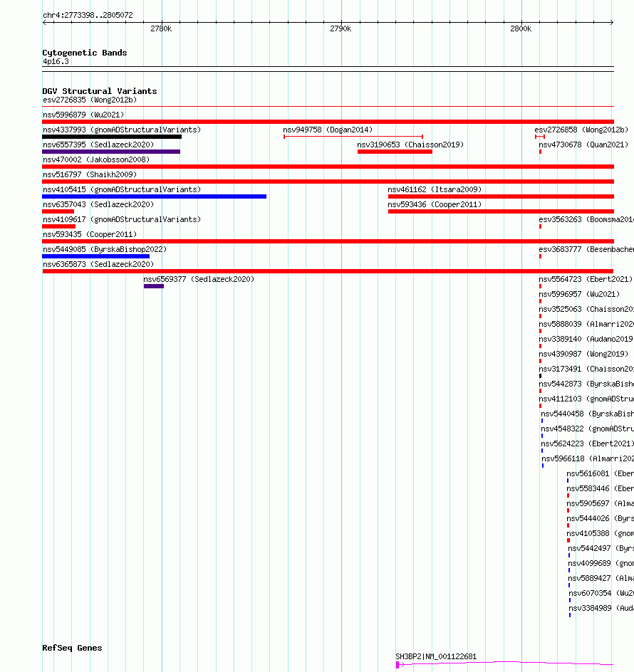
Task: Select the RefSeq Genes track title
Action: coord(72,648)
